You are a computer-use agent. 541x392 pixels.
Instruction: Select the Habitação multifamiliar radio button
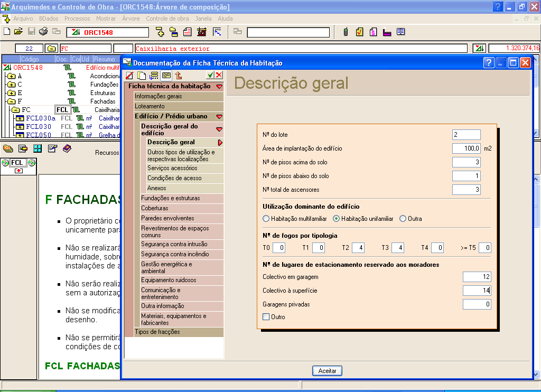[x=266, y=219]
